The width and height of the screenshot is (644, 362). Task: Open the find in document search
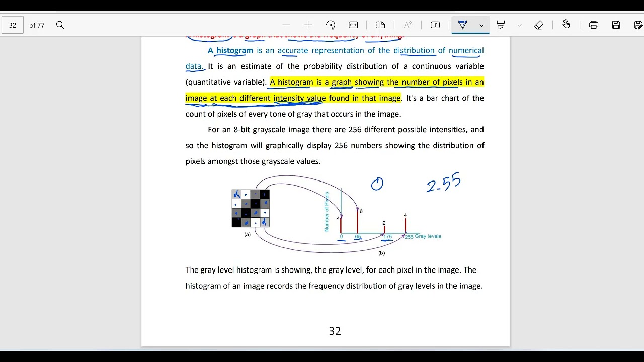click(x=60, y=25)
